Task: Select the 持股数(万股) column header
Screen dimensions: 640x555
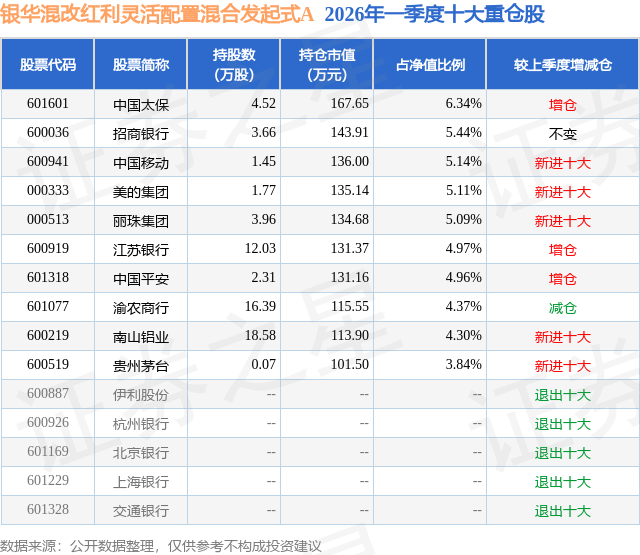Action: click(x=234, y=64)
